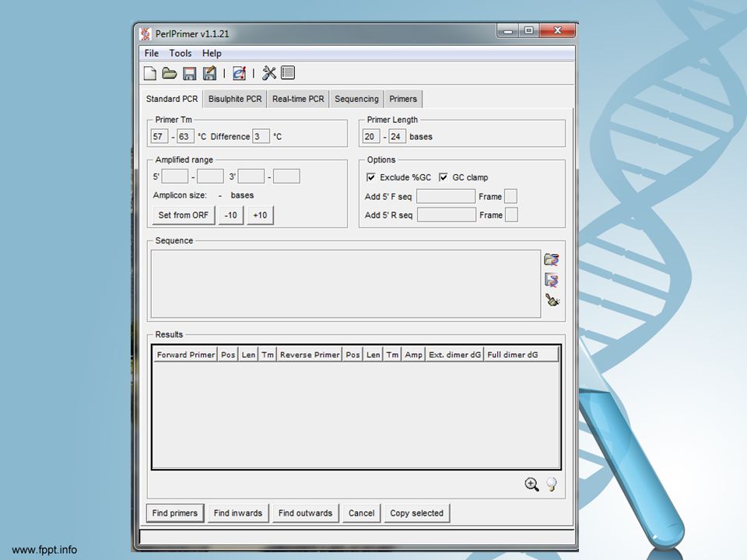The width and height of the screenshot is (747, 560).
Task: Open the Tools menu
Action: (181, 54)
